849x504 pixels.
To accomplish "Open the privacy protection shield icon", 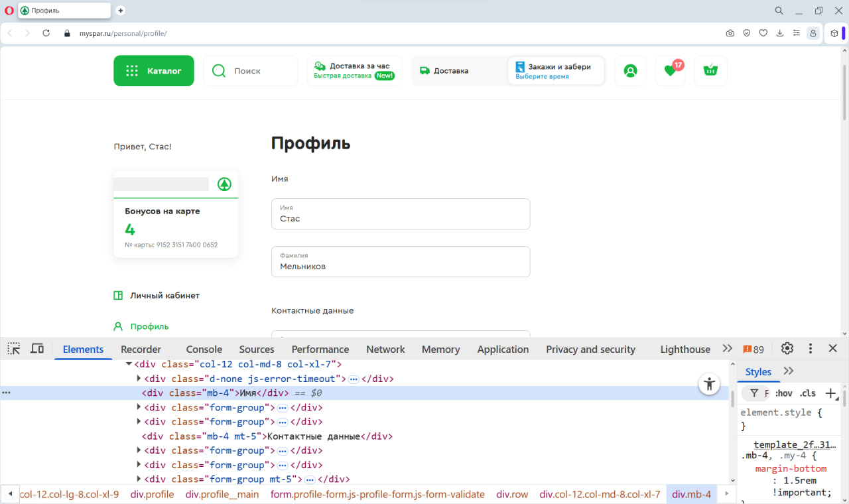I will pos(747,33).
